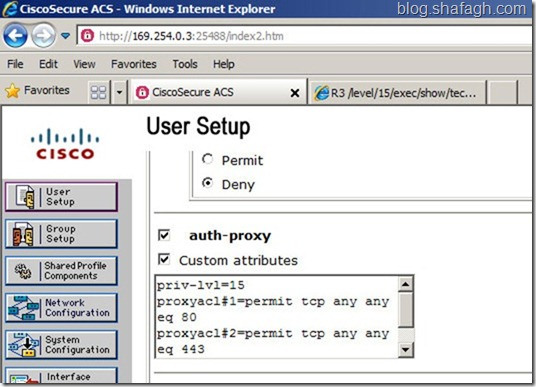Open the Edit menu
The width and height of the screenshot is (536, 387).
pyautogui.click(x=48, y=64)
